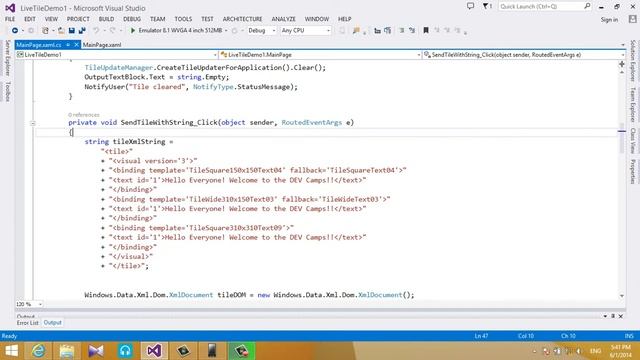Open File Explorer from taskbar
The height and width of the screenshot is (360, 640).
click(67, 351)
